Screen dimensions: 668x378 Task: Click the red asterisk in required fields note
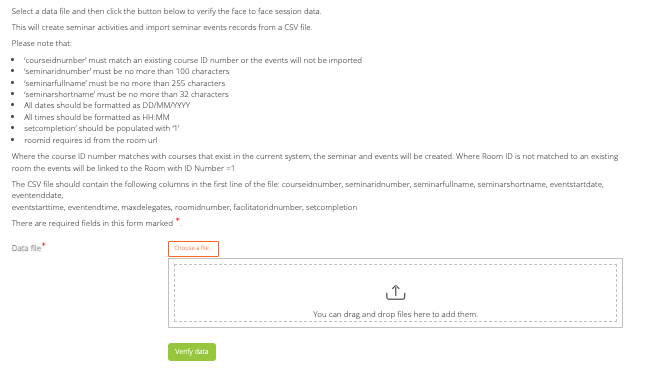178,220
